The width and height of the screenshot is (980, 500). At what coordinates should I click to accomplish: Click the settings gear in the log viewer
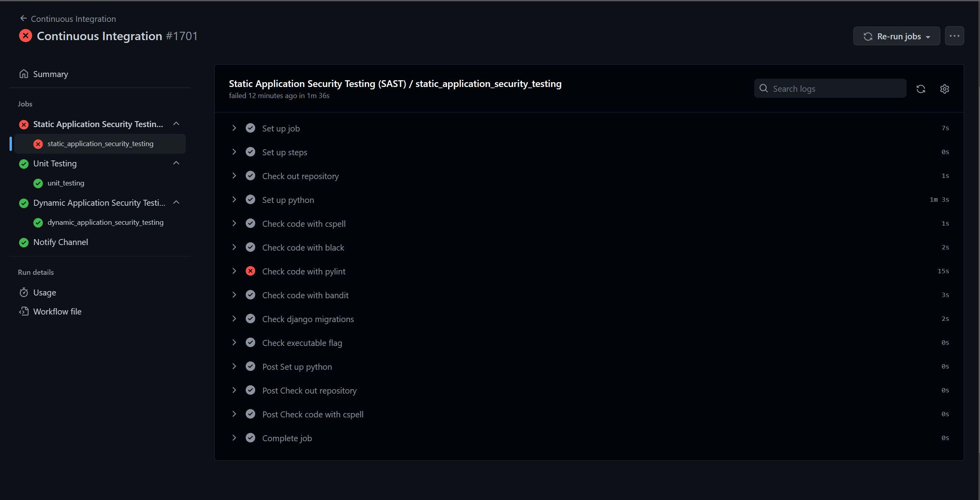click(944, 89)
